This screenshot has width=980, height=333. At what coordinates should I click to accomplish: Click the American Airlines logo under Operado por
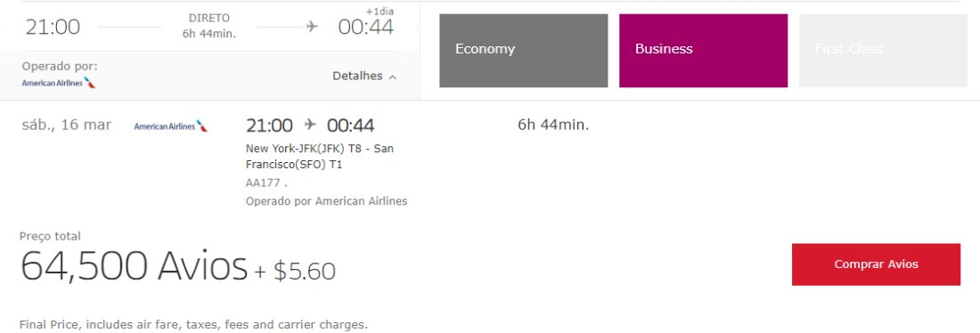pyautogui.click(x=59, y=83)
